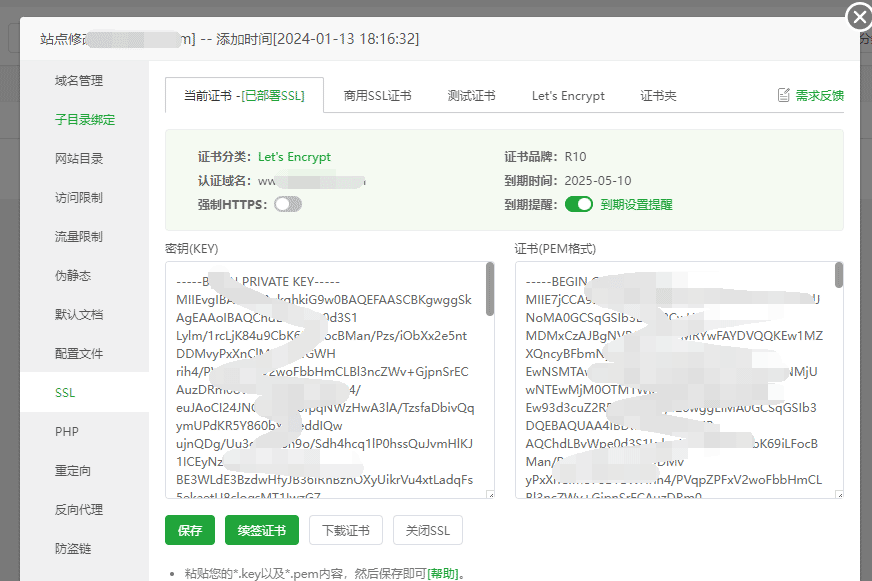Click the feedback edit icon
Image resolution: width=872 pixels, height=581 pixels.
coord(783,96)
